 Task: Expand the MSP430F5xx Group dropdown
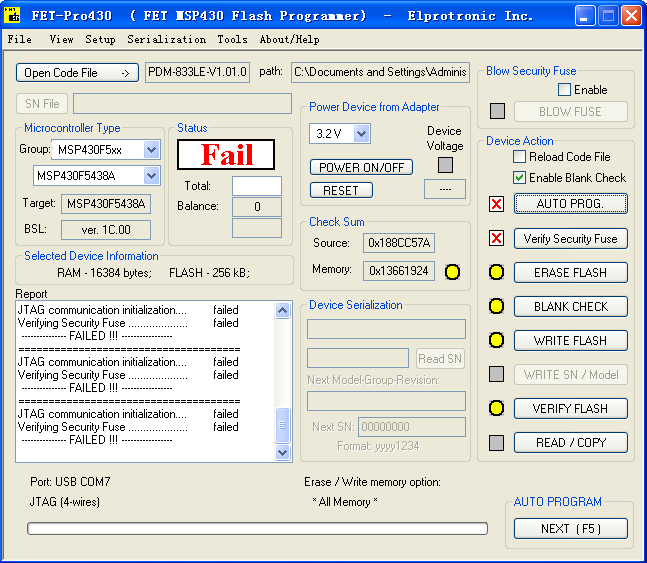tap(151, 149)
